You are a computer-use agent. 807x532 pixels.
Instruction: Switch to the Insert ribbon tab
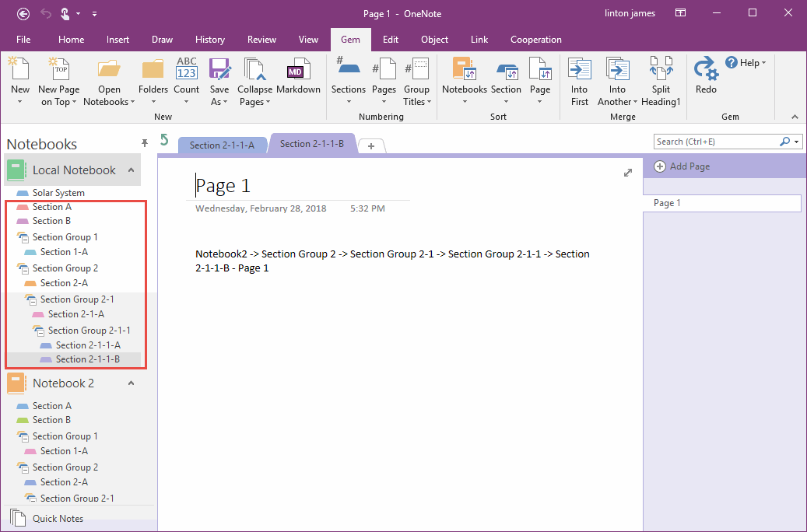click(x=118, y=40)
